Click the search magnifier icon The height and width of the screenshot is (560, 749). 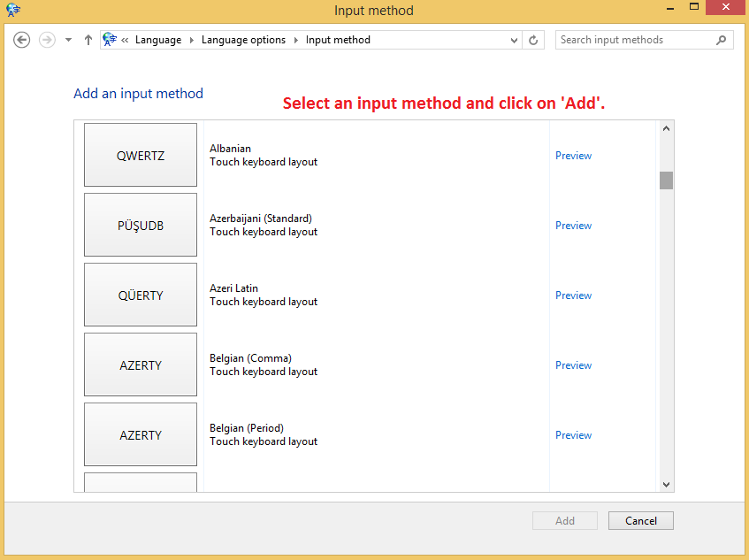[722, 40]
